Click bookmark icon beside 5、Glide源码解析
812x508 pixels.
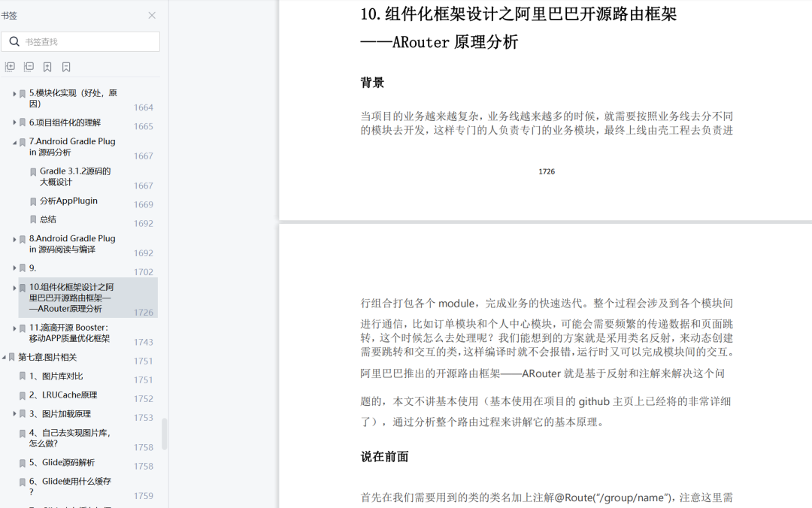click(x=23, y=463)
